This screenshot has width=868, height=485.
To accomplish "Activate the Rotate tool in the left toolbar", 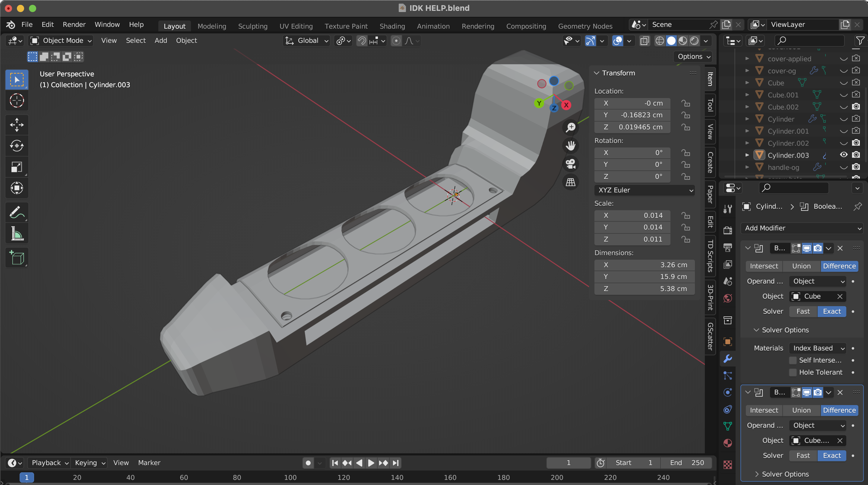I will click(x=17, y=146).
